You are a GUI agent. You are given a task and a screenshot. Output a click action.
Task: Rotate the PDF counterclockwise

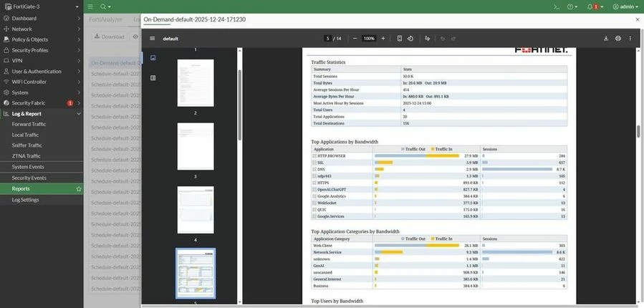coord(410,39)
